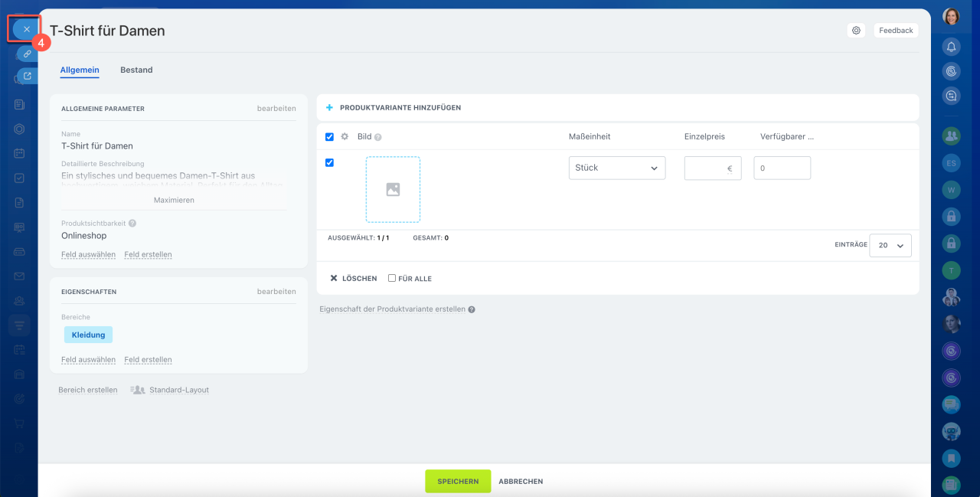Open user profile avatar at top right
Screen dimensions: 980x497
951,16
